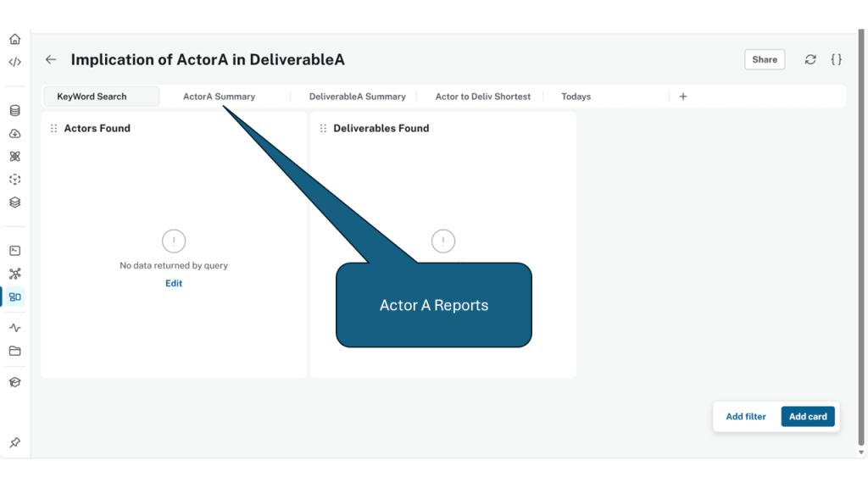This screenshot has width=868, height=488.
Task: Switch to the Actor to Deliv Shortest tab
Action: [482, 97]
